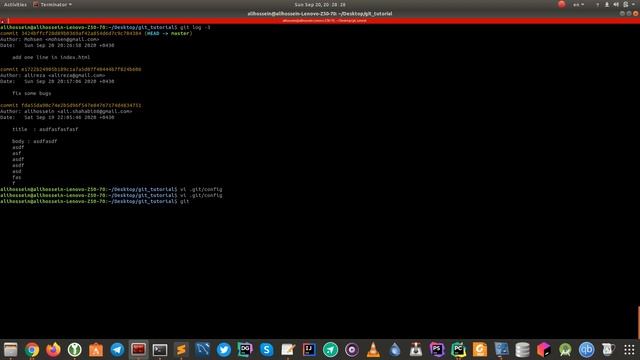Screen dimensions: 640x360
Task: Open the terminal group icon at red strip's left
Action: [3, 21]
